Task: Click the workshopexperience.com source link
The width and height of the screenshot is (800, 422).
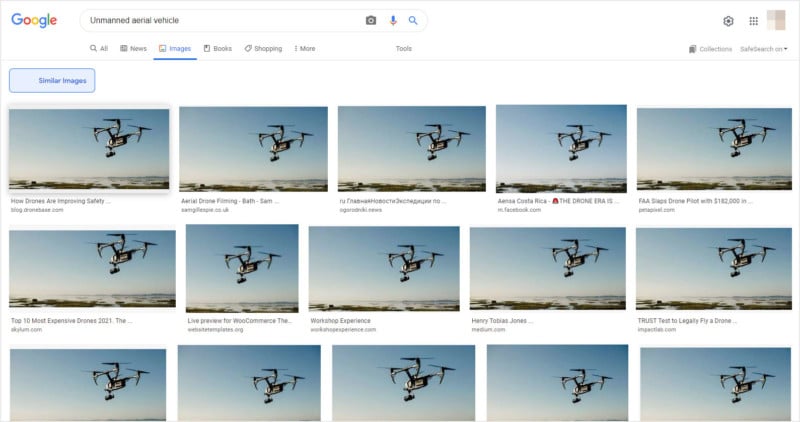Action: 343,330
